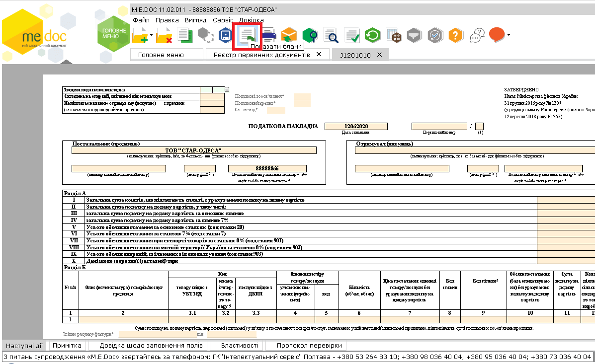Click the buyer name field under Отримувач
Screen dimensions: 595x364
[475, 150]
